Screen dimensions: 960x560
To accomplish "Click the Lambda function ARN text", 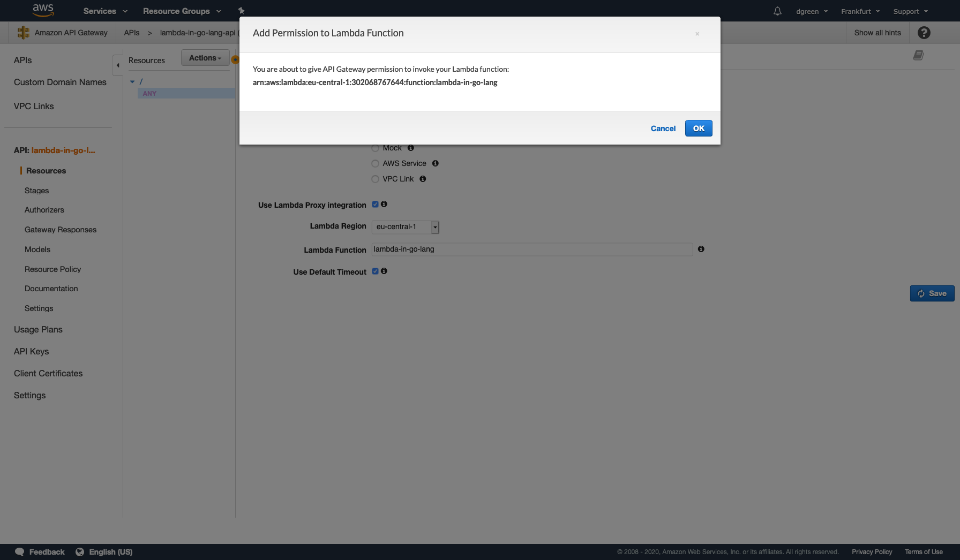I will click(375, 82).
